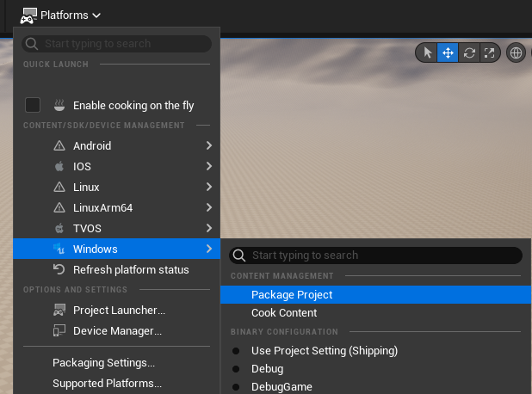Enable cooking on the fly checkbox
This screenshot has height=394, width=532.
tap(33, 105)
